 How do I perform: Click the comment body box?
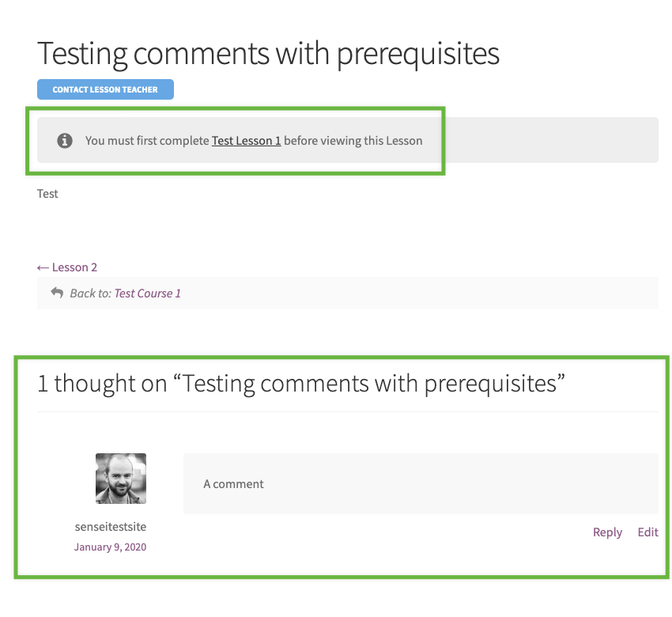click(x=421, y=483)
